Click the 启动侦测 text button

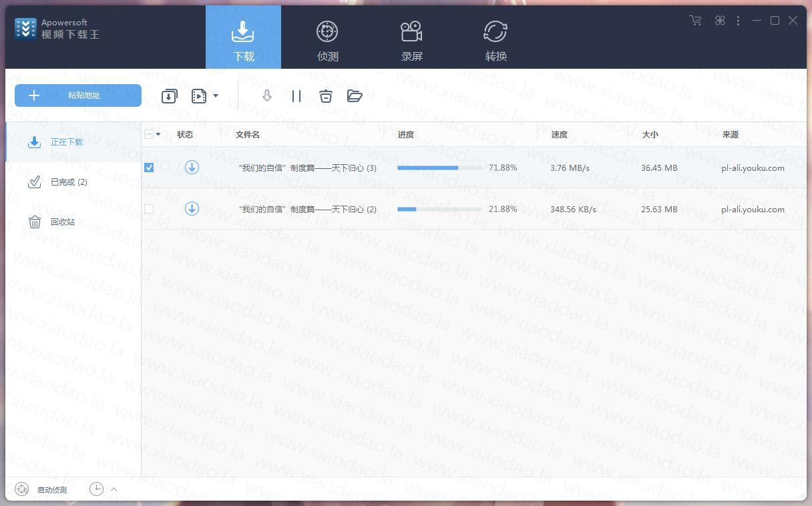52,490
